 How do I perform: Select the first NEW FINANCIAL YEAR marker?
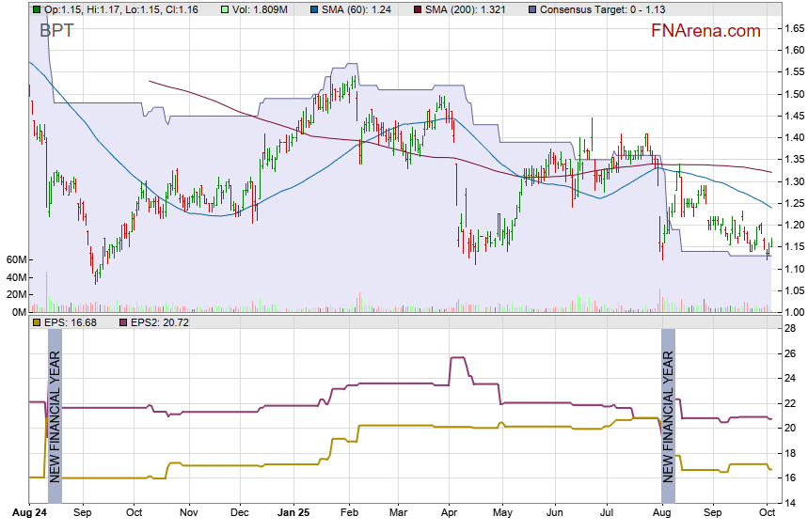click(x=55, y=414)
